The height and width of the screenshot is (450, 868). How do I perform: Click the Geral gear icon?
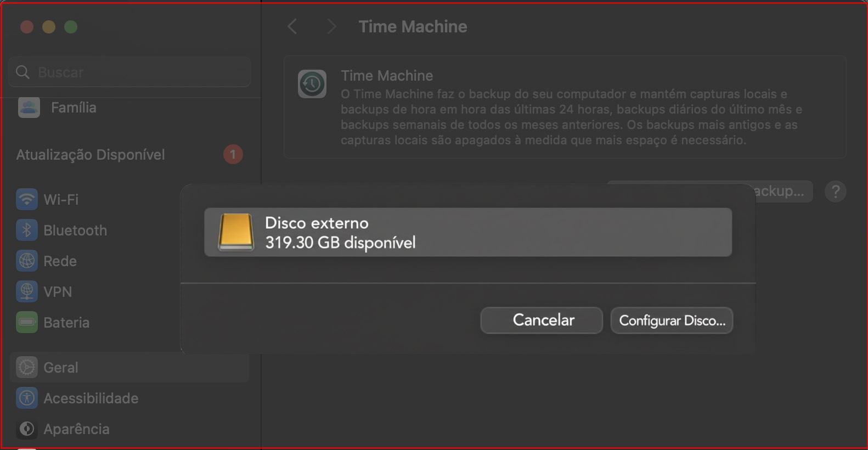coord(26,367)
